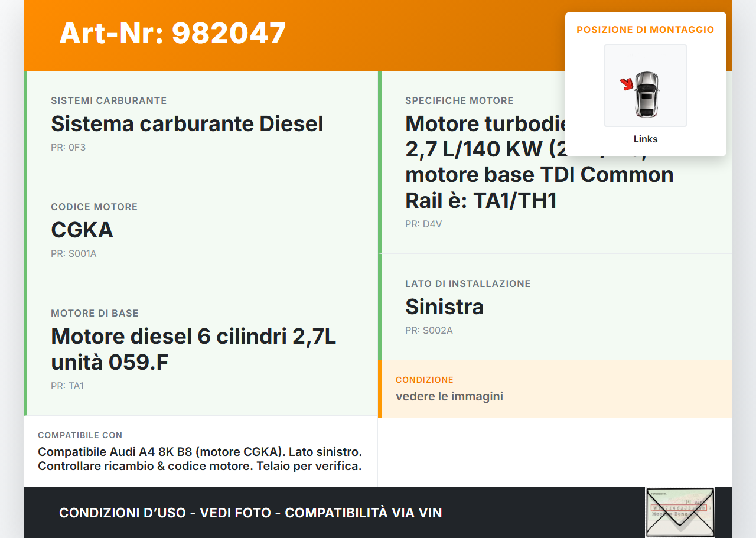Click 'Sinistra' installation side value
This screenshot has width=756, height=538.
(x=445, y=307)
